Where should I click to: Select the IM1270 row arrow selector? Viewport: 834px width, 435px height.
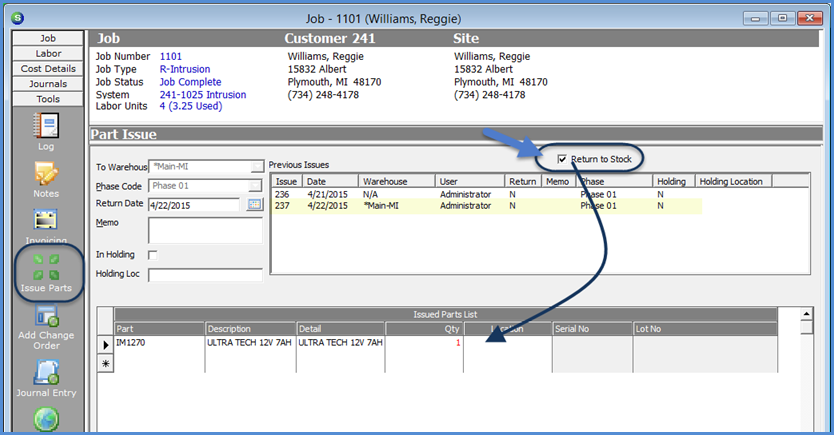(x=105, y=345)
